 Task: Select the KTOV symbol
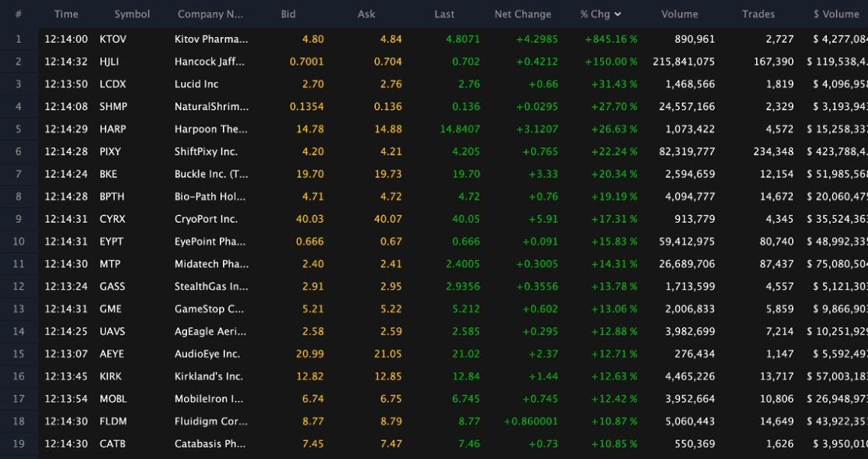(x=113, y=40)
